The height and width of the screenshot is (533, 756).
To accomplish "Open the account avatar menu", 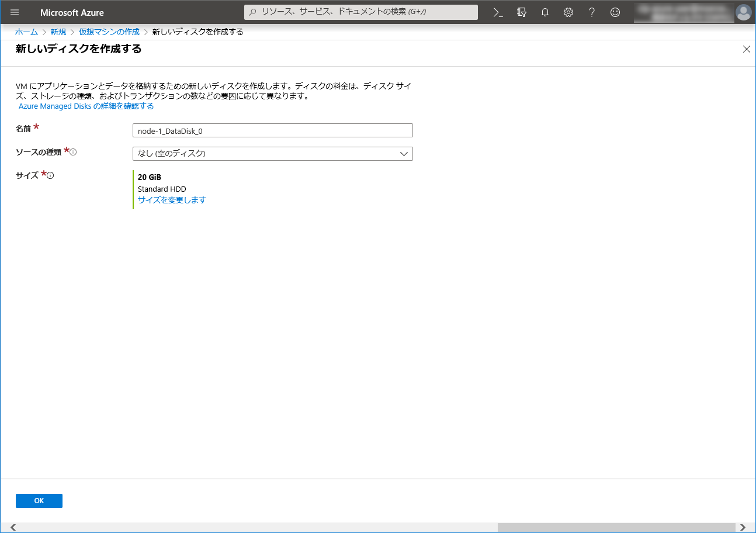I will [743, 12].
